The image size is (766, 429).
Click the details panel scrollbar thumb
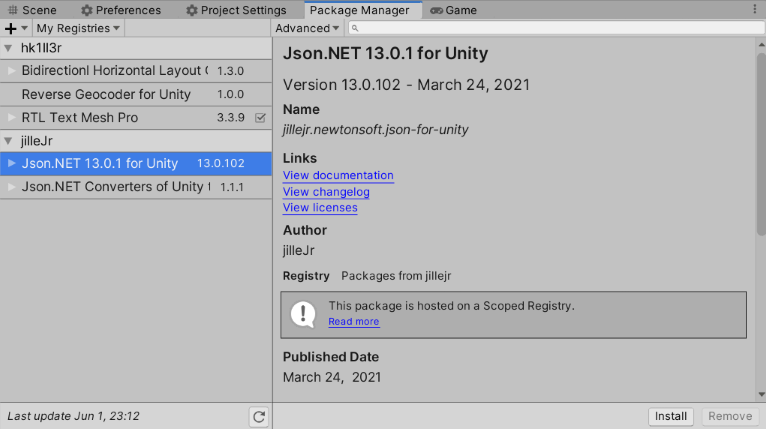[762, 144]
